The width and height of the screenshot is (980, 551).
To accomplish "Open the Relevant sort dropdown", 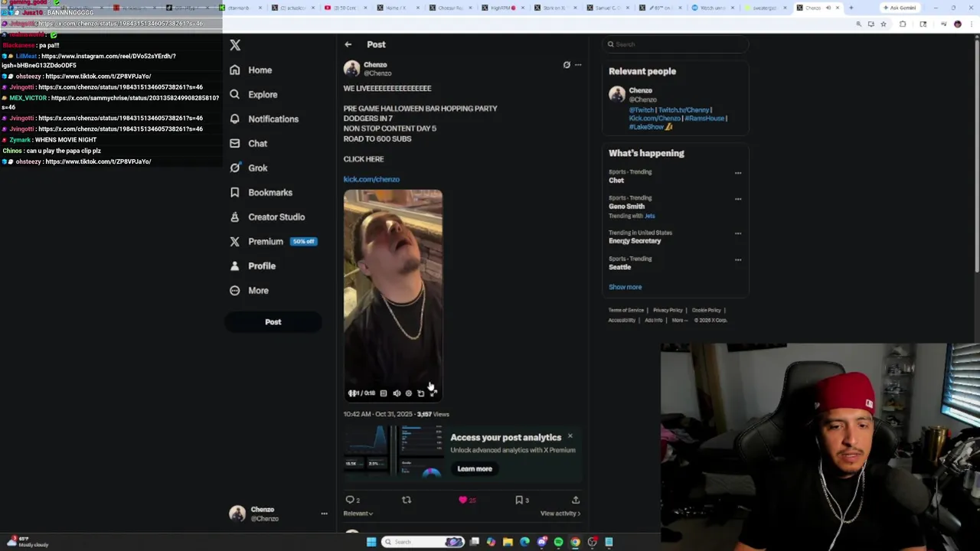I will pyautogui.click(x=358, y=514).
